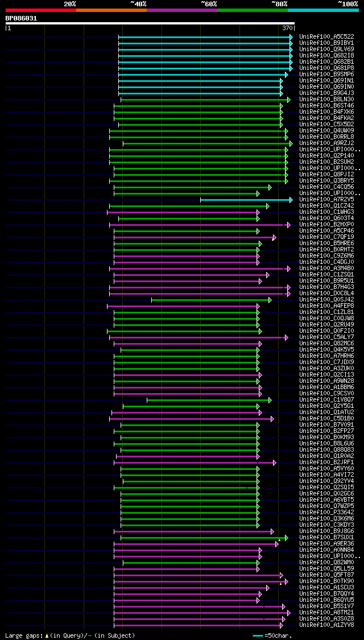Select the UniRef100_B8LN30 label
This screenshot has height=640, width=364.
pyautogui.click(x=326, y=99)
